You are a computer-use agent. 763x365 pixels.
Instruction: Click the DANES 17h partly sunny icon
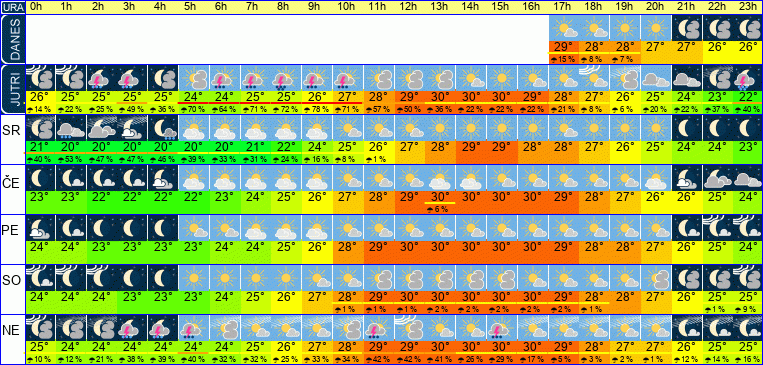pyautogui.click(x=564, y=28)
